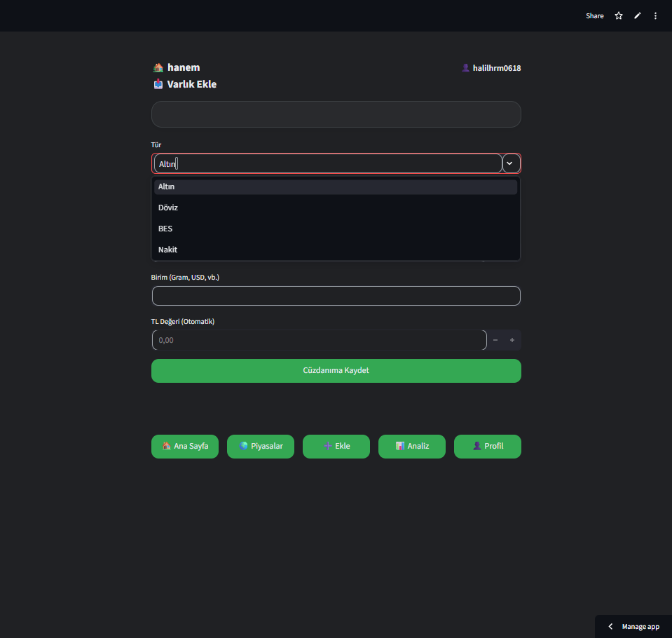This screenshot has width=672, height=638.
Task: Increase TL Değeri with plus button
Action: [512, 340]
